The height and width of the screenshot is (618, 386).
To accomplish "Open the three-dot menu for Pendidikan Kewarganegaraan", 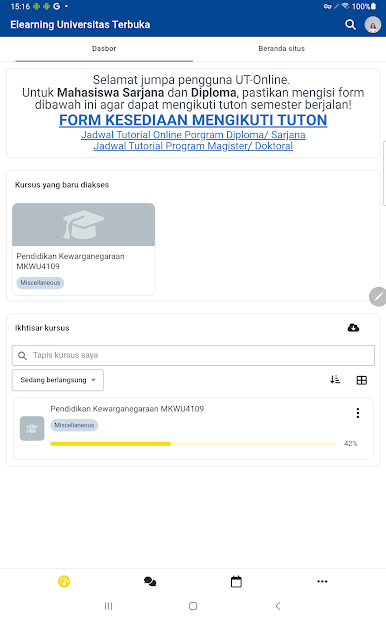I will (x=358, y=413).
